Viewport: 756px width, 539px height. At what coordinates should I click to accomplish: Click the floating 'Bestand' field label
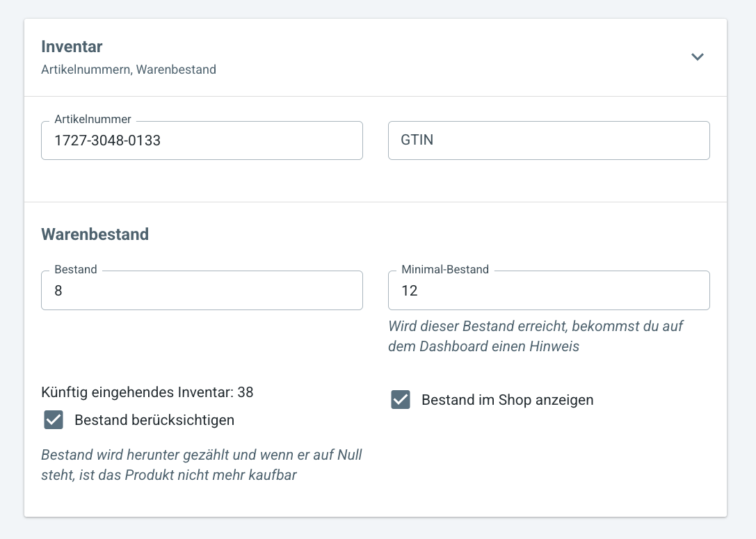click(76, 269)
